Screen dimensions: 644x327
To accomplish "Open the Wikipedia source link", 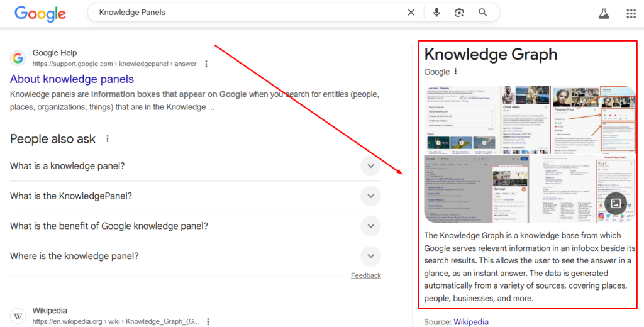I will click(470, 322).
